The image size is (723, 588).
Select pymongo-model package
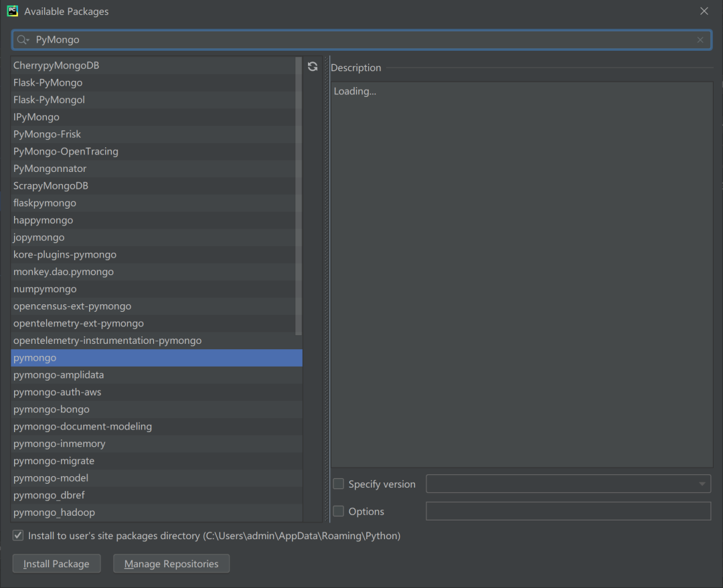[157, 478]
